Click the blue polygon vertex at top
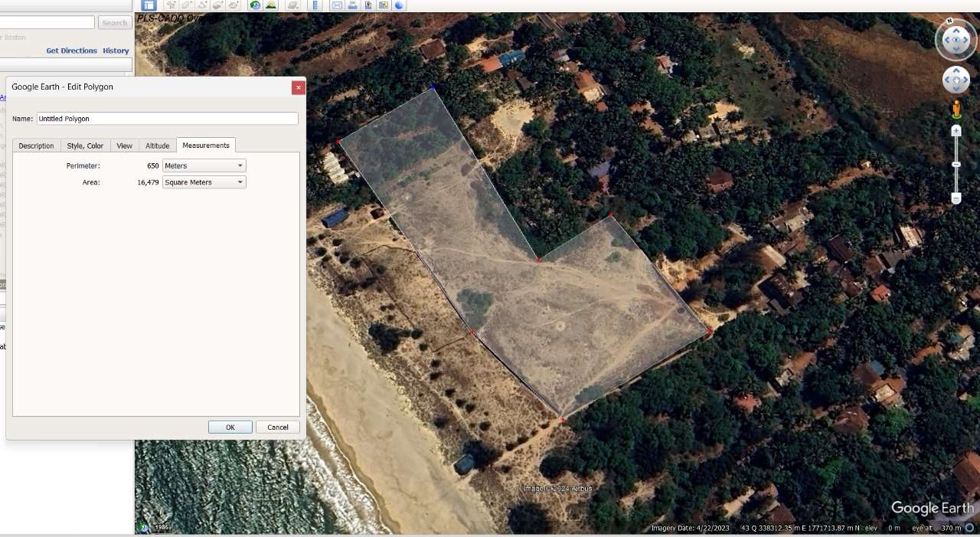 click(x=433, y=88)
